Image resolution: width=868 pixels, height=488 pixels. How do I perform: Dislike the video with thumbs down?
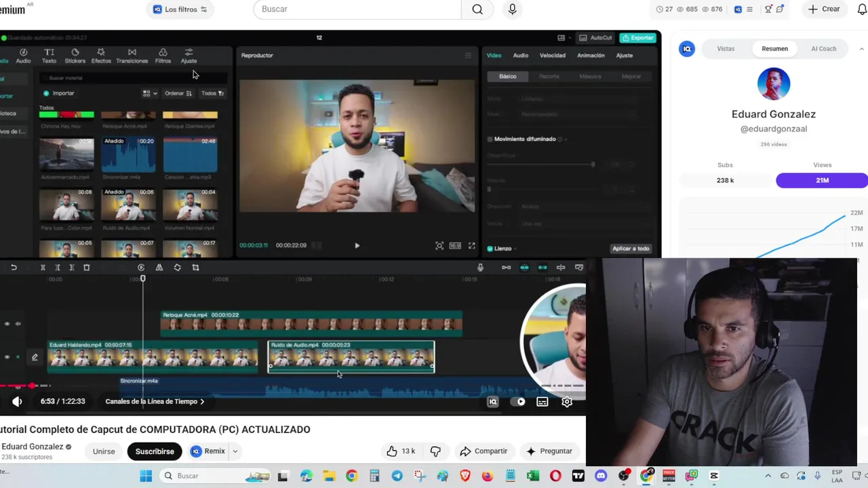435,451
